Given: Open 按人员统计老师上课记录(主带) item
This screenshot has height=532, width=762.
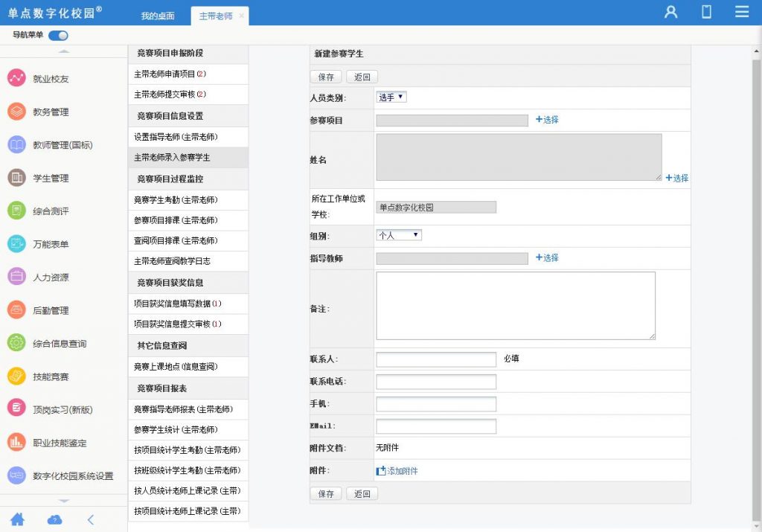Looking at the screenshot, I should tap(188, 490).
